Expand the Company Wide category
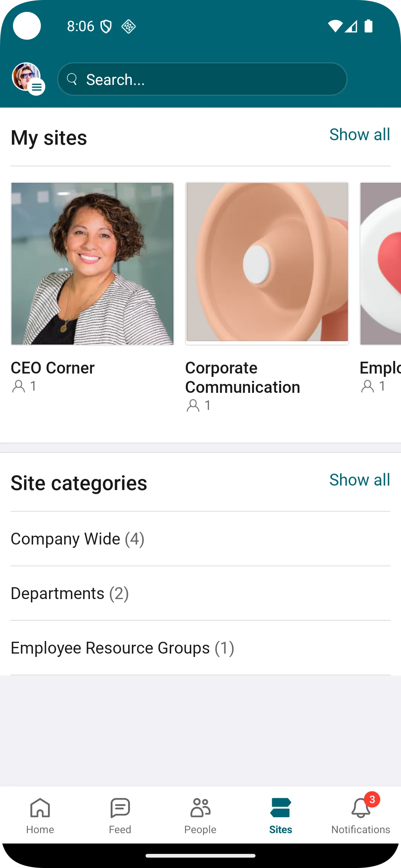 point(78,539)
